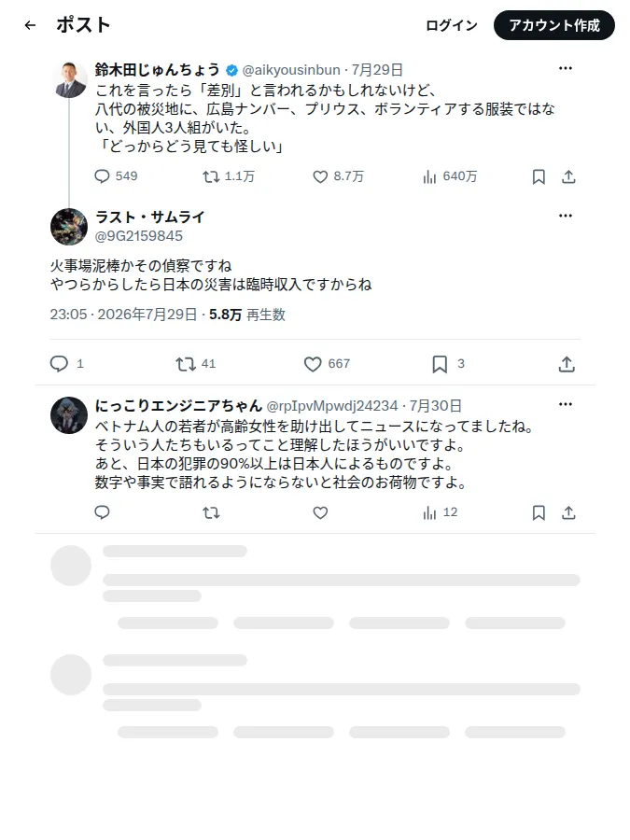Open more options for 鈴木田じゅんちょう's tweet
Image resolution: width=630 pixels, height=840 pixels.
click(566, 68)
